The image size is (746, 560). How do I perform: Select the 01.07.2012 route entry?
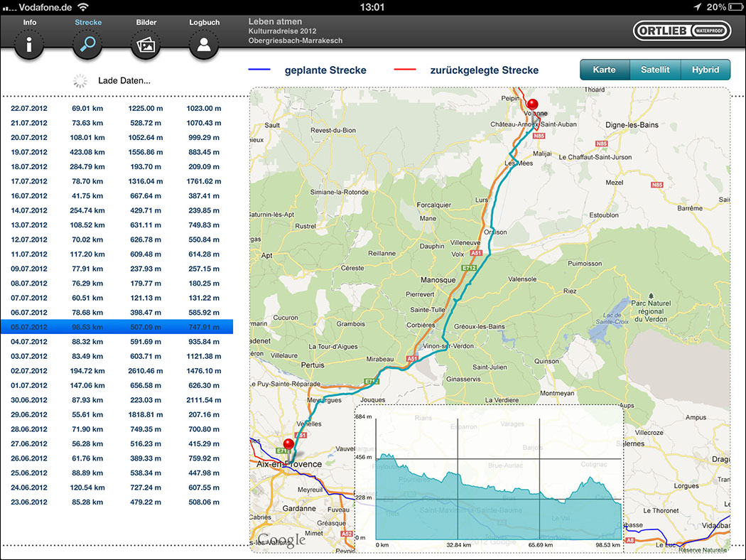click(x=117, y=385)
